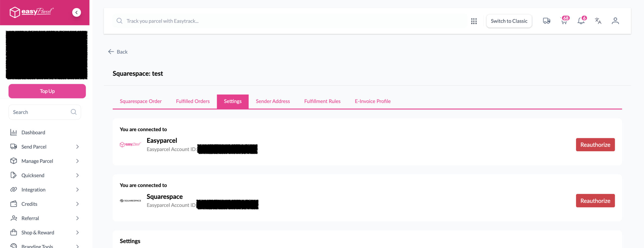Expand the Manage Parcel submenu chevron
The height and width of the screenshot is (248, 644).
77,161
